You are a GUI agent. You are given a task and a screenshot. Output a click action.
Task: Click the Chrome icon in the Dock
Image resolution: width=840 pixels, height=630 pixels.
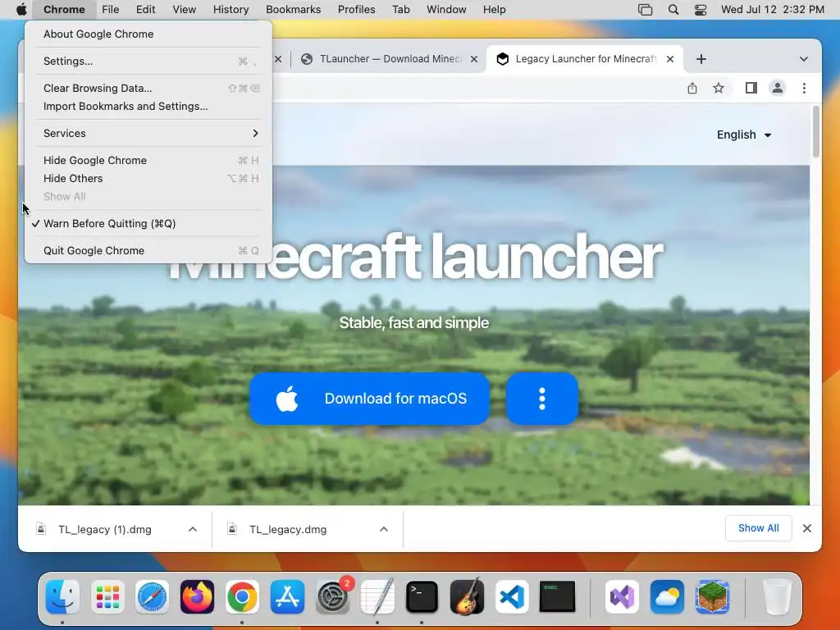click(242, 596)
